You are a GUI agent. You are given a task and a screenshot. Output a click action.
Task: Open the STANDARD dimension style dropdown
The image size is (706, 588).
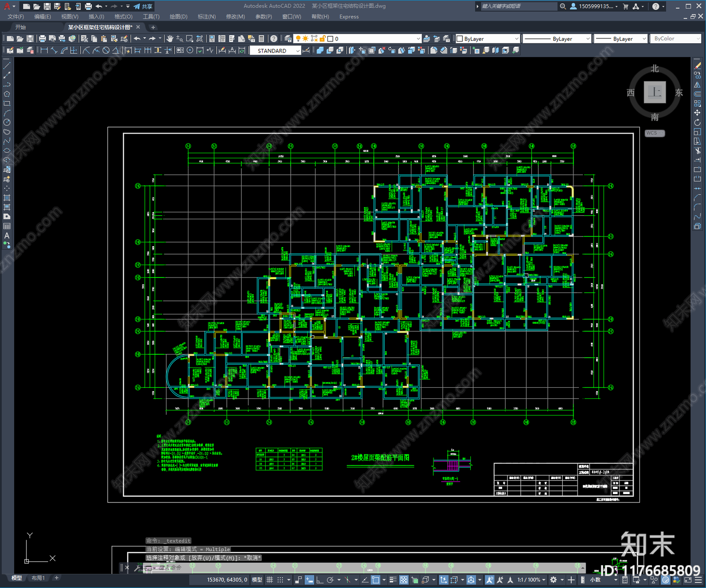click(x=297, y=51)
